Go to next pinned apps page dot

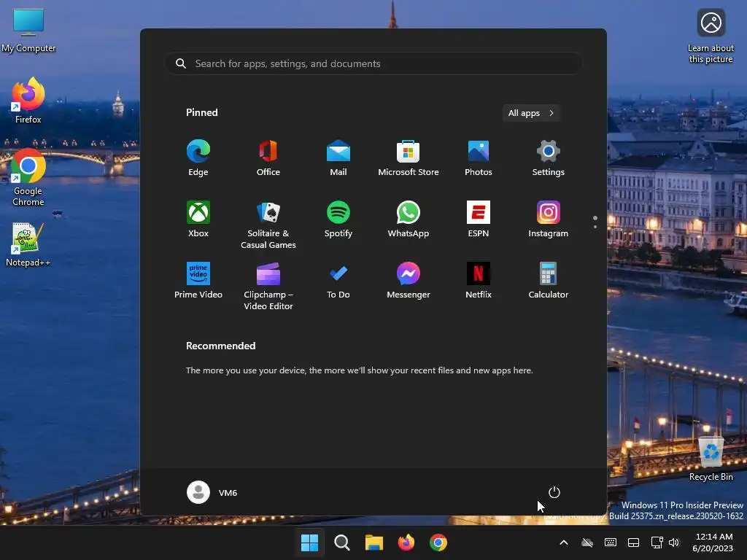595,227
